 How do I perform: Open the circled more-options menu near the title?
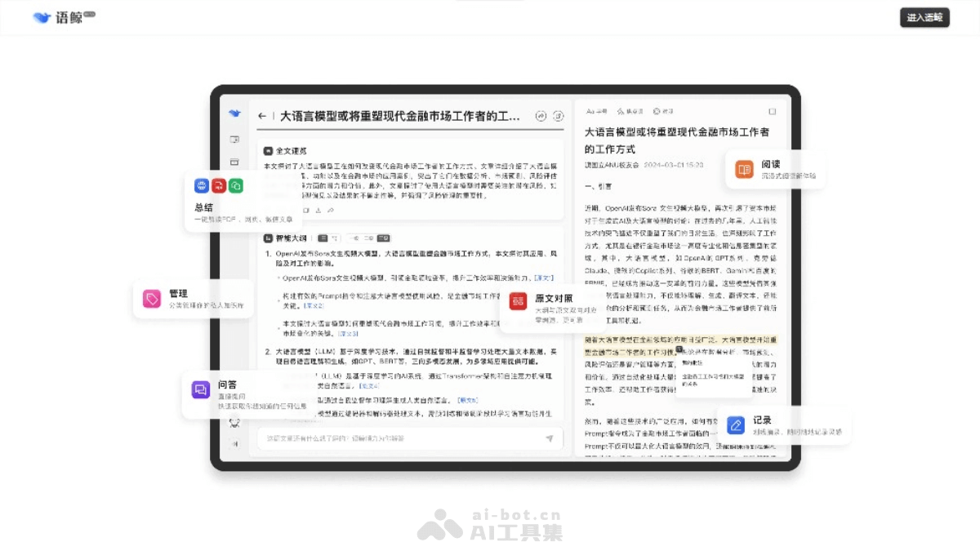click(x=559, y=116)
